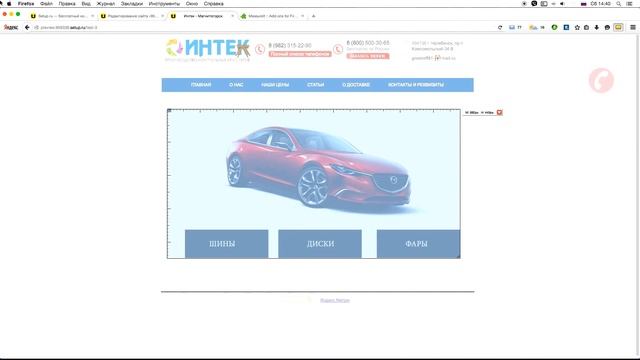Open the НАШИ ЦЕНЫ page
The width and height of the screenshot is (640, 360).
point(275,85)
